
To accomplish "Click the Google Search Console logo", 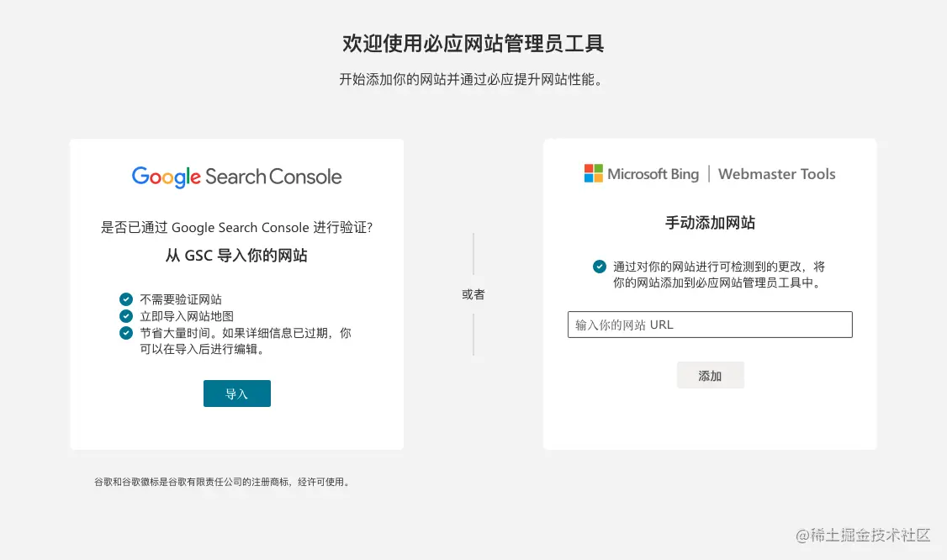I will point(237,177).
